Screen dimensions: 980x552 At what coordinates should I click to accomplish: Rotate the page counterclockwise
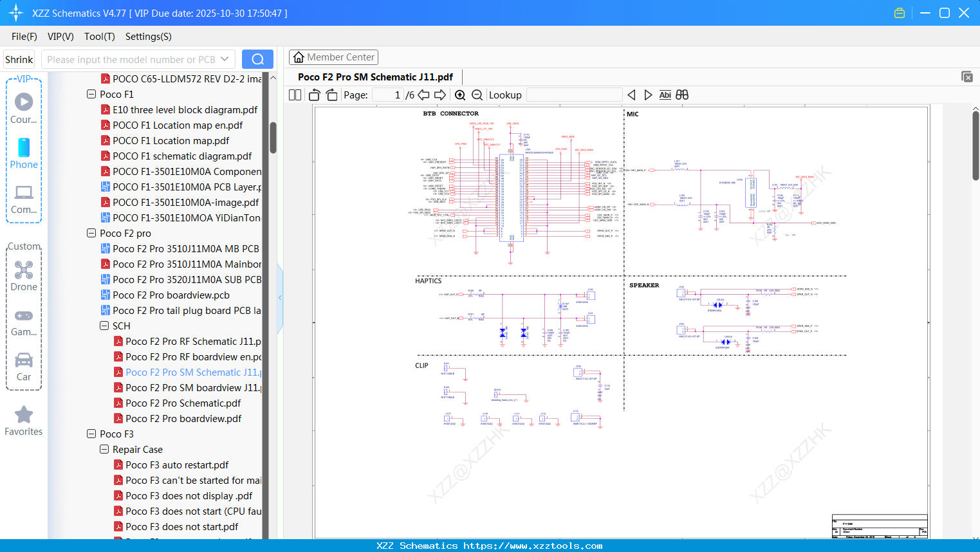click(315, 95)
